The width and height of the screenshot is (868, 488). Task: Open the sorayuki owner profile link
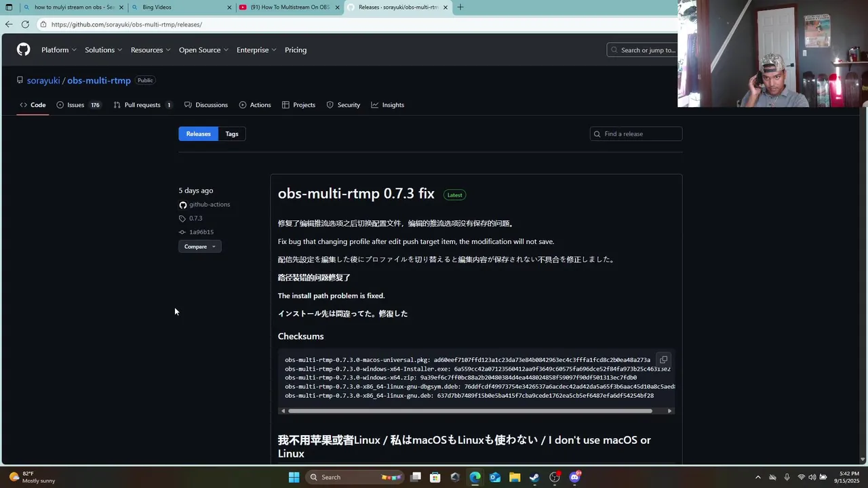(43, 81)
